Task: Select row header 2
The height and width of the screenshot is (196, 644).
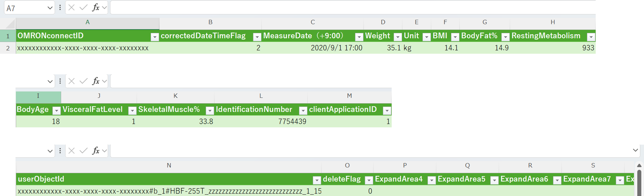Action: click(8, 48)
